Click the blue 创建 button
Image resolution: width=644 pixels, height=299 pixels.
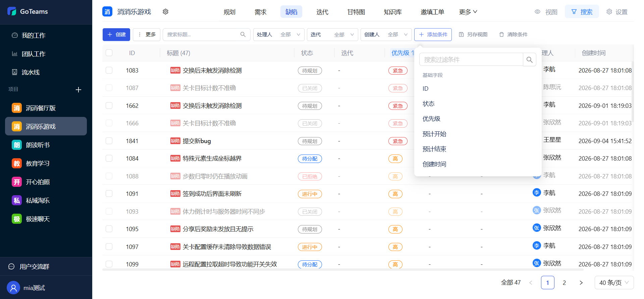(116, 35)
